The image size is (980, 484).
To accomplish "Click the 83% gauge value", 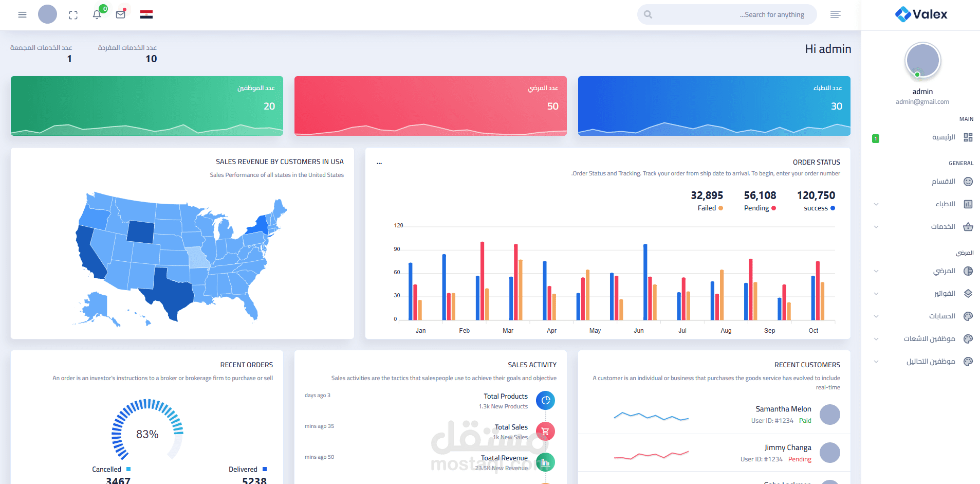I will [x=147, y=435].
